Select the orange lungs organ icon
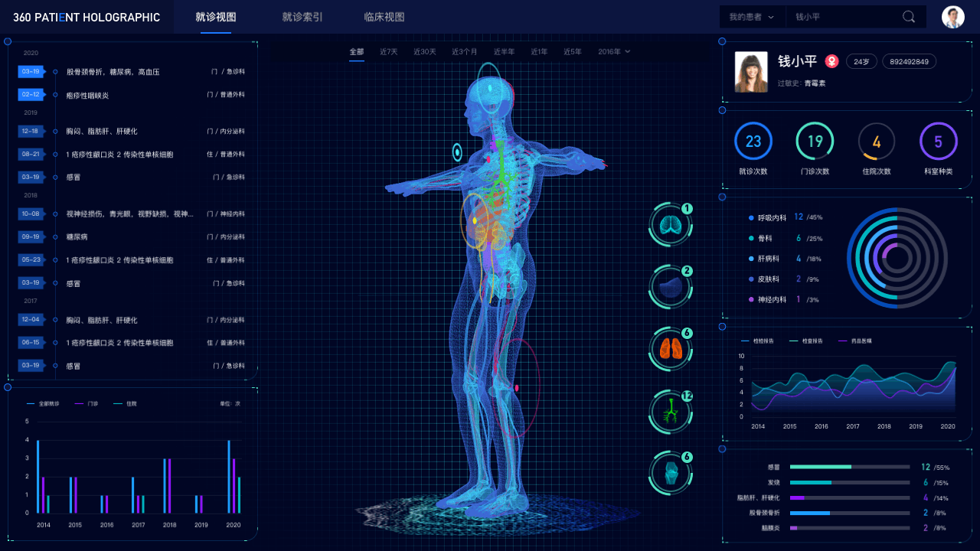This screenshot has width=980, height=551. tap(670, 349)
